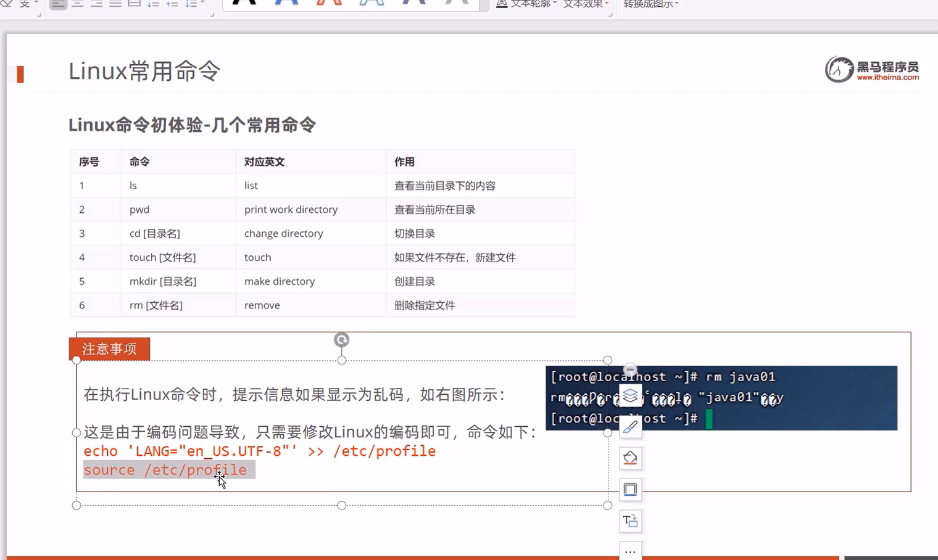Open the layers icon in floating toolbar
938x560 pixels.
[630, 395]
